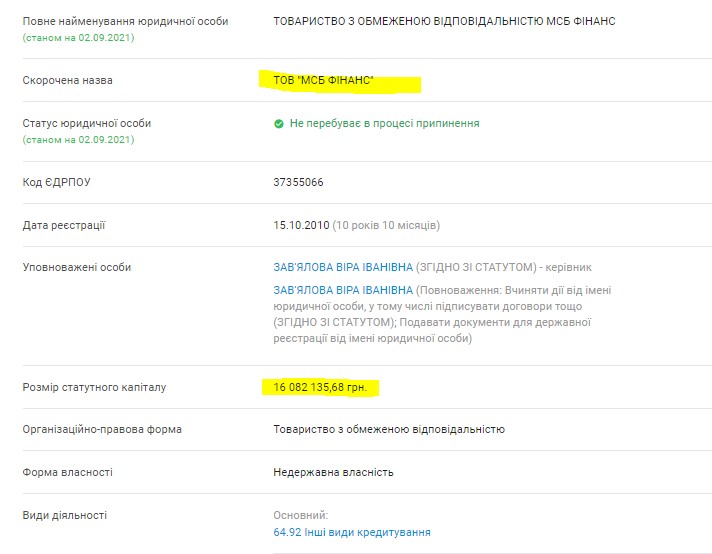Image resolution: width=712 pixels, height=554 pixels.
Task: Click the Види діяльності label
Action: 64,515
